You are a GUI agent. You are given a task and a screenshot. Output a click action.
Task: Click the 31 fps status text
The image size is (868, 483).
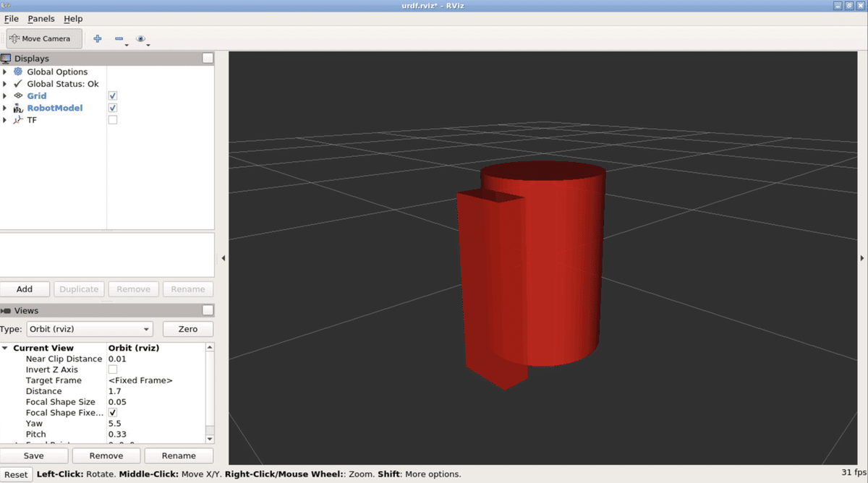pos(853,472)
